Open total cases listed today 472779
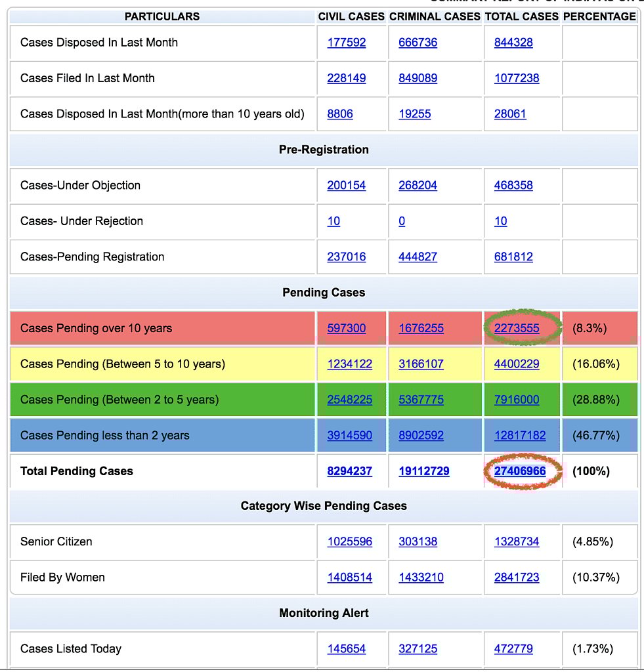Image resolution: width=644 pixels, height=672 pixels. pos(513,648)
